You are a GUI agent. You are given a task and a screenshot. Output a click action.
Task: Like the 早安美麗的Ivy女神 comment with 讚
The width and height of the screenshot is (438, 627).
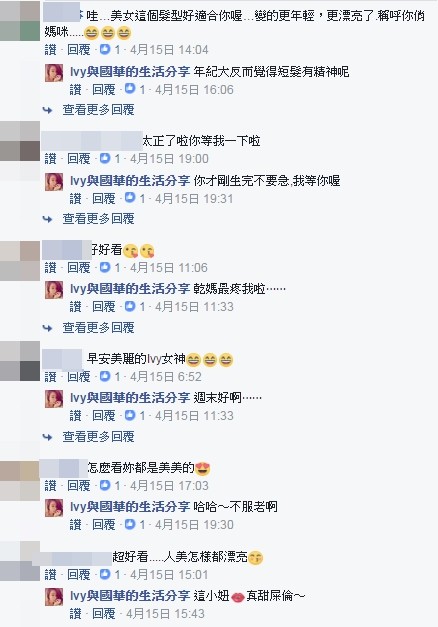coord(50,377)
